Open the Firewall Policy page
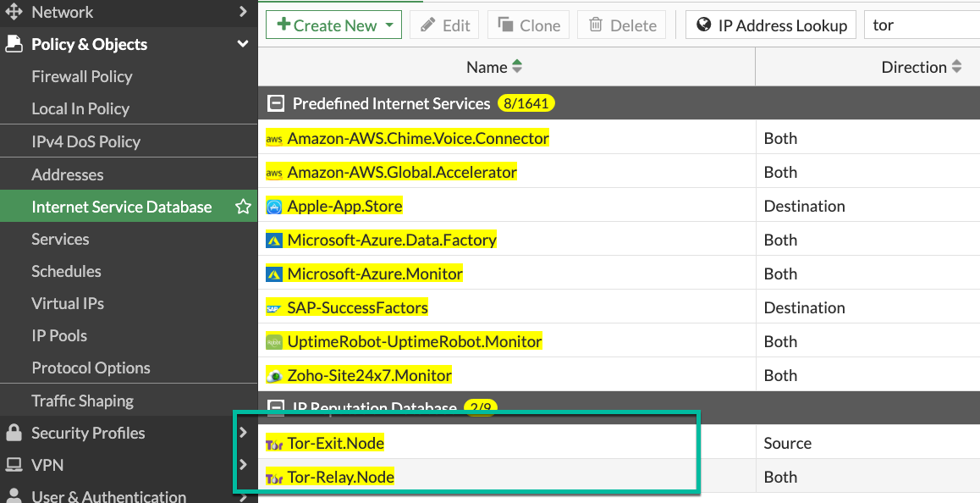The image size is (980, 503). [82, 76]
